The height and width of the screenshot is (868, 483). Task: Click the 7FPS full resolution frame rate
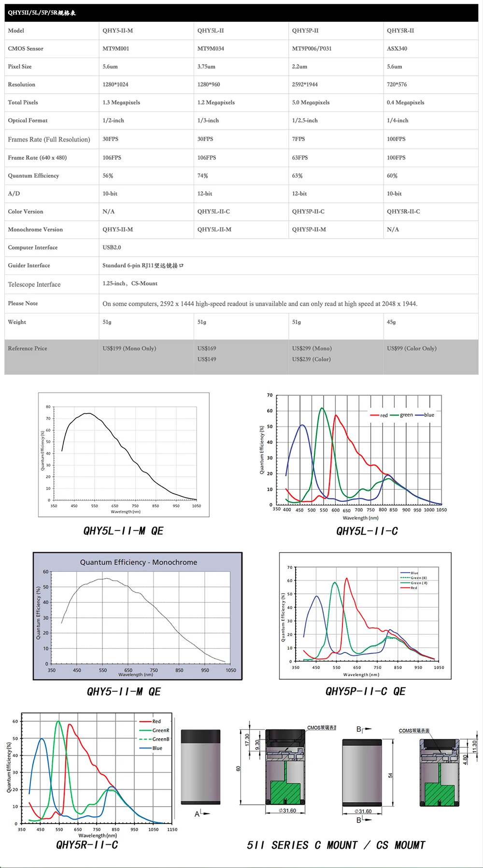point(298,139)
